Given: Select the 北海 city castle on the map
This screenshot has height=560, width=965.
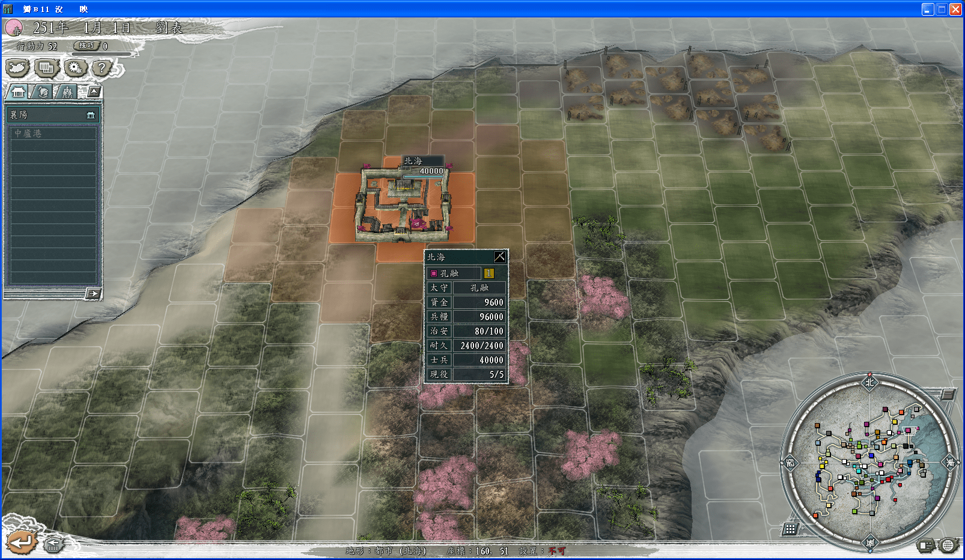Looking at the screenshot, I should pyautogui.click(x=403, y=205).
